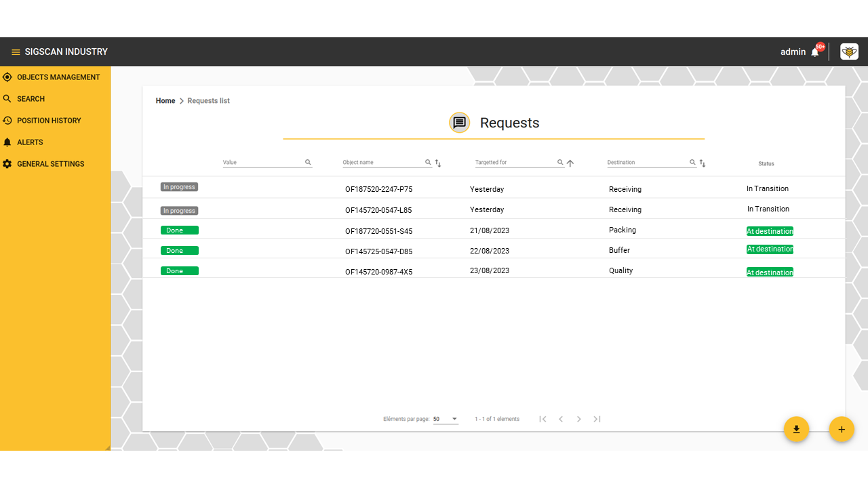Click the Search magnifier icon in sidebar
The width and height of the screenshot is (868, 488).
7,99
